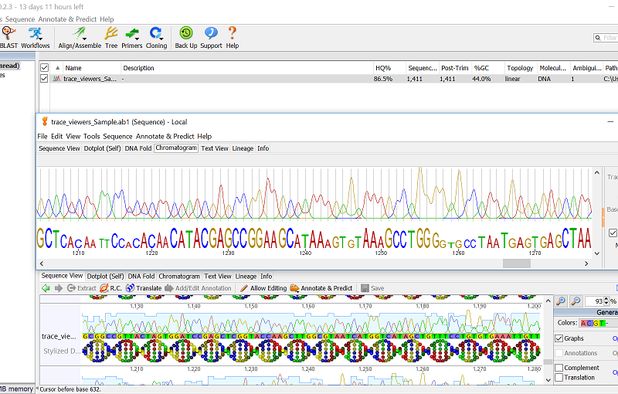618x394 pixels.
Task: Open the Annotate & Predict dropdown in the viewer toolbar
Action: (321, 288)
